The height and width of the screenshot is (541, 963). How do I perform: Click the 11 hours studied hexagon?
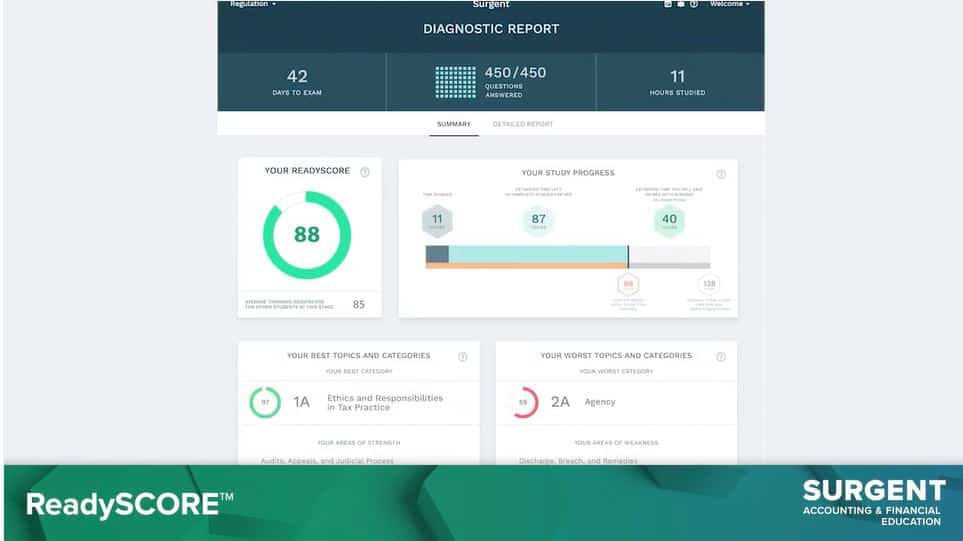pos(437,220)
